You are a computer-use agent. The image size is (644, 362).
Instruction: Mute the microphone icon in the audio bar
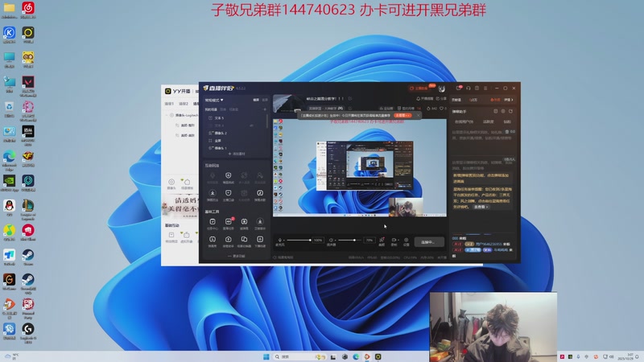coord(279,240)
